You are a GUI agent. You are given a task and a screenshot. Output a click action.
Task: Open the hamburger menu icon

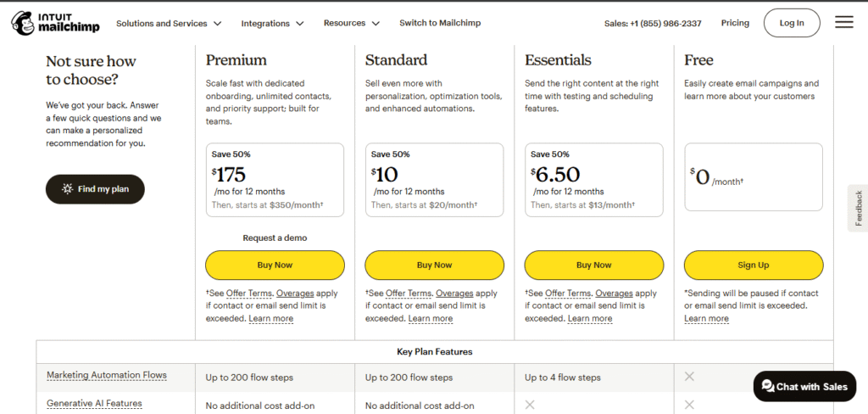(843, 23)
